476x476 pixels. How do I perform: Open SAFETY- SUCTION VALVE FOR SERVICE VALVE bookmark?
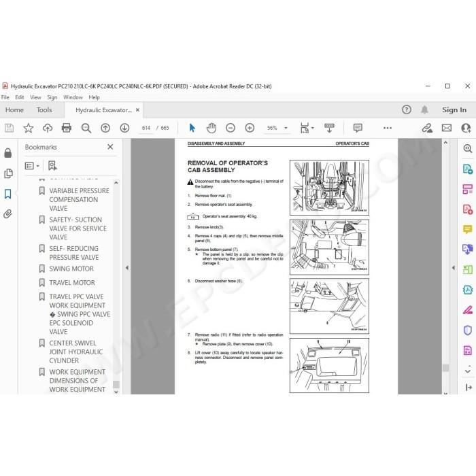78,228
